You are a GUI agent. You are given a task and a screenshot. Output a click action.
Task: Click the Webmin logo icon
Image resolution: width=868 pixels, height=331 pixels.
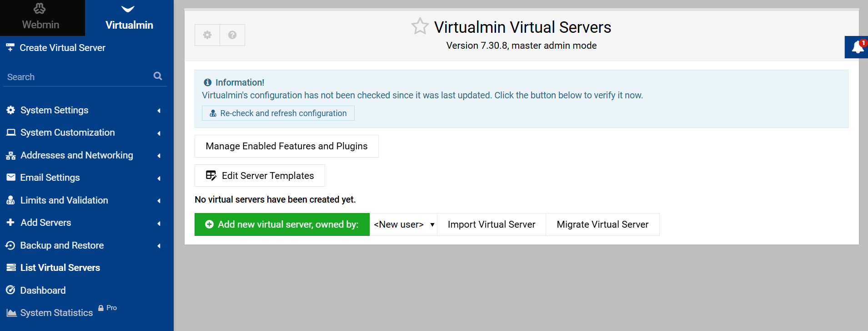(x=40, y=8)
